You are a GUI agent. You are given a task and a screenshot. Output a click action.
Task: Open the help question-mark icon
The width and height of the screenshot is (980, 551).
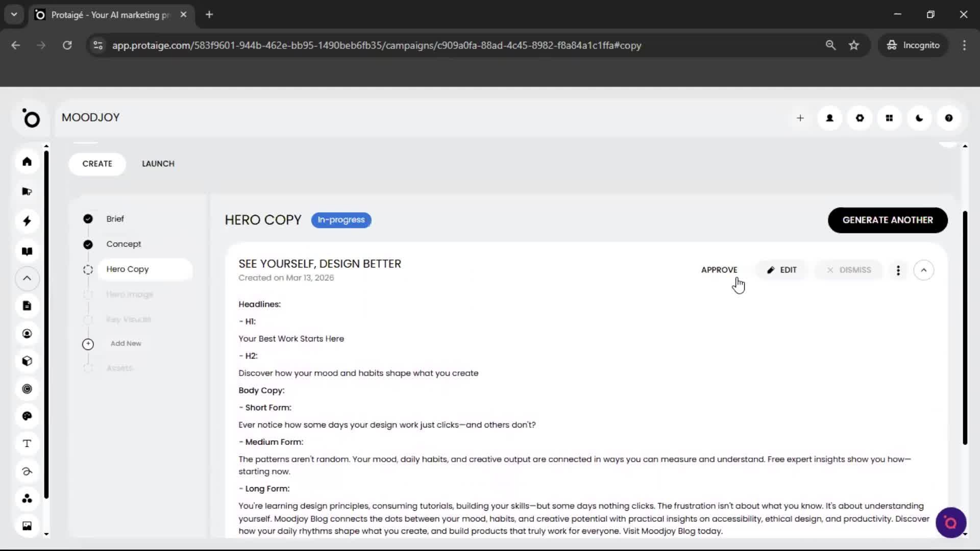(948, 118)
